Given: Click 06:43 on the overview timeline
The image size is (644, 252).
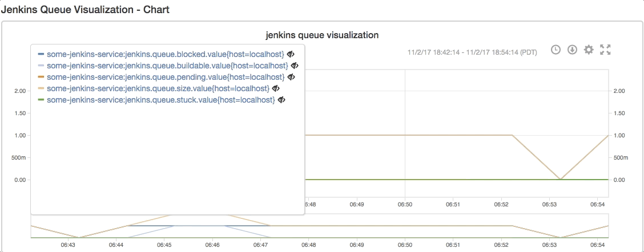Looking at the screenshot, I should pos(67,245).
